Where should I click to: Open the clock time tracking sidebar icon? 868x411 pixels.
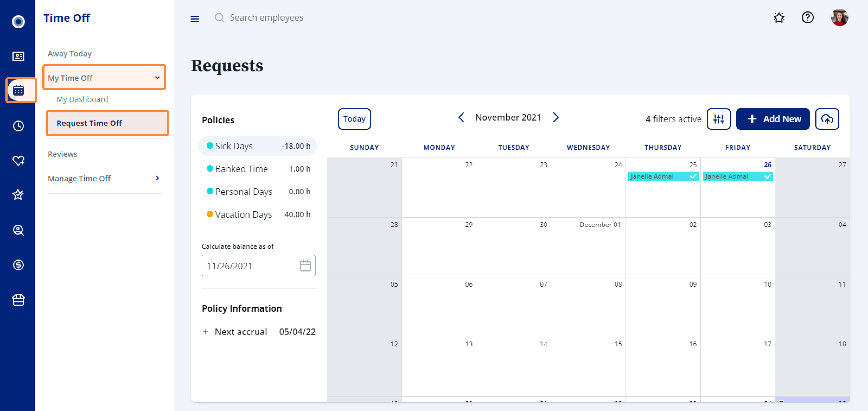[x=18, y=126]
